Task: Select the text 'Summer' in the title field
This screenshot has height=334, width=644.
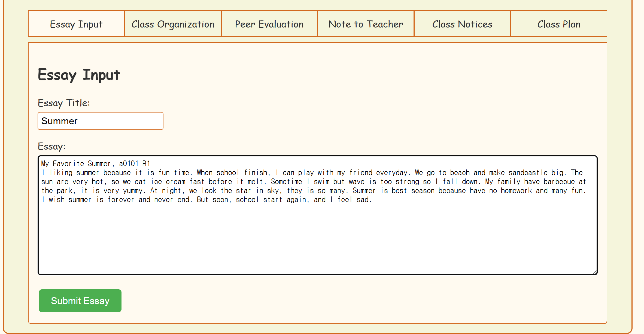Action: coord(59,121)
